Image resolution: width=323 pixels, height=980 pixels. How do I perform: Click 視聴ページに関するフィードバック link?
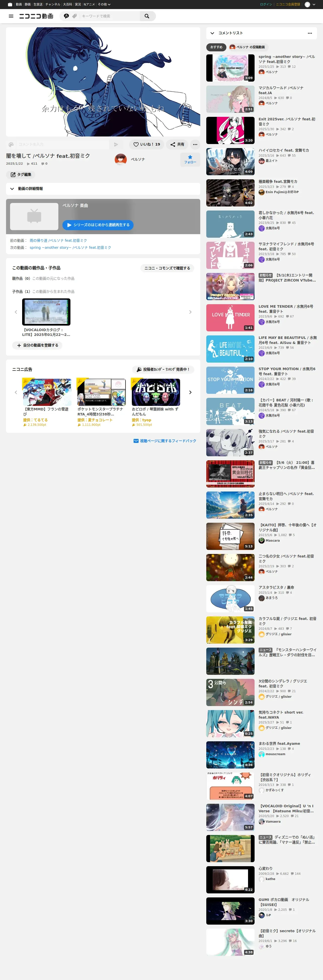tap(165, 441)
